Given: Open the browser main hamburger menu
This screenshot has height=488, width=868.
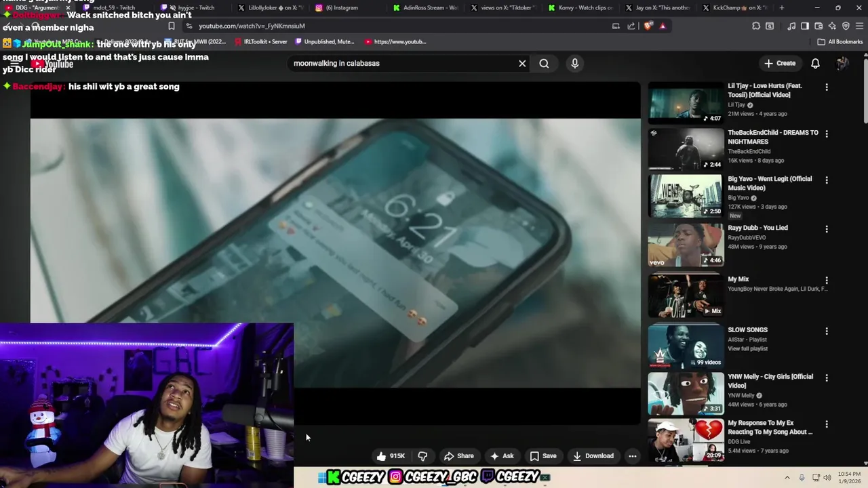Looking at the screenshot, I should (x=859, y=26).
